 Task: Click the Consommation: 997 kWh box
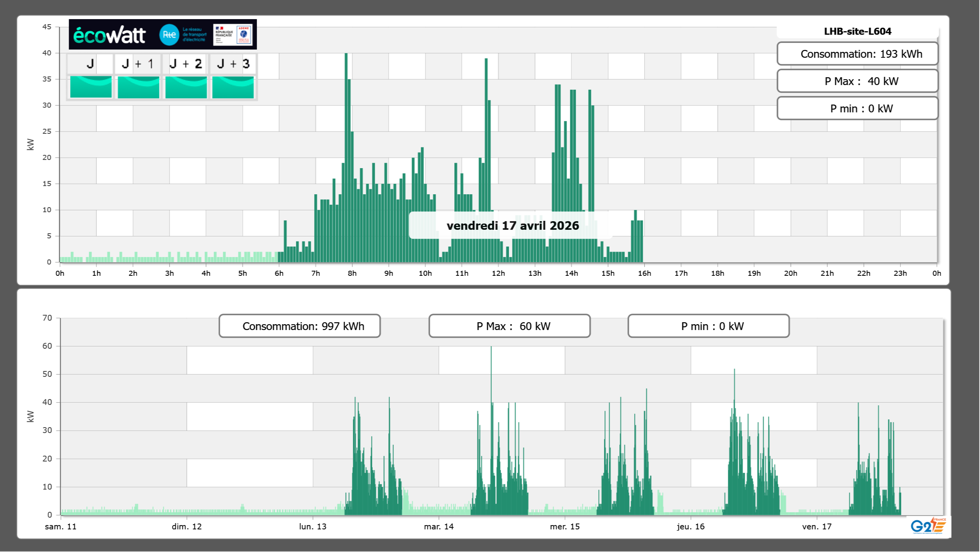point(299,326)
